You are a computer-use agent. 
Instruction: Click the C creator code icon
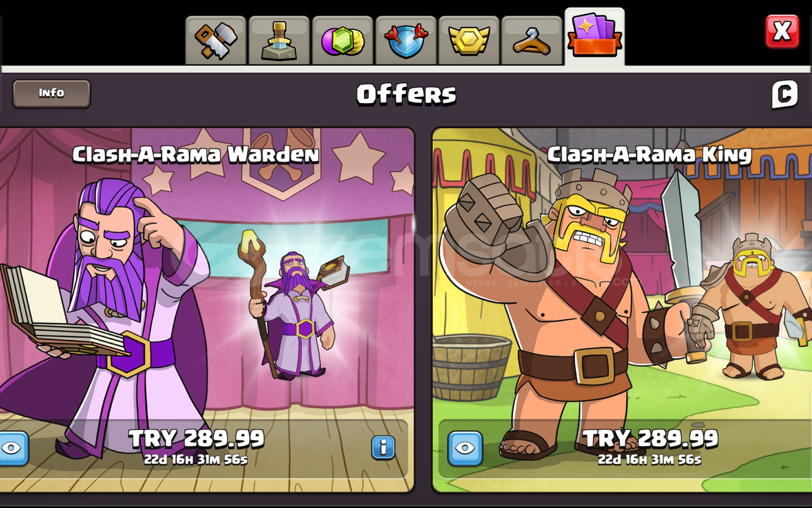pos(784,95)
